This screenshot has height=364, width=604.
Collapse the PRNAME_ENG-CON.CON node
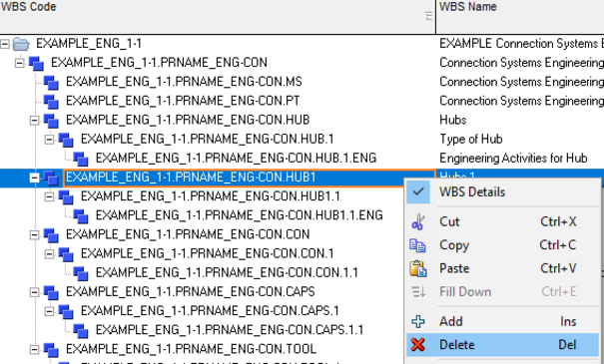[34, 235]
